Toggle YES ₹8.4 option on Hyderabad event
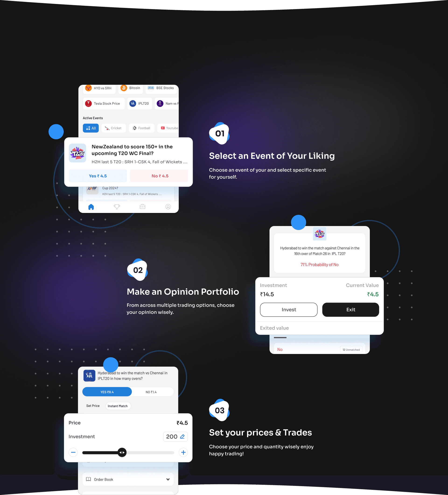The width and height of the screenshot is (448, 495). point(107,392)
